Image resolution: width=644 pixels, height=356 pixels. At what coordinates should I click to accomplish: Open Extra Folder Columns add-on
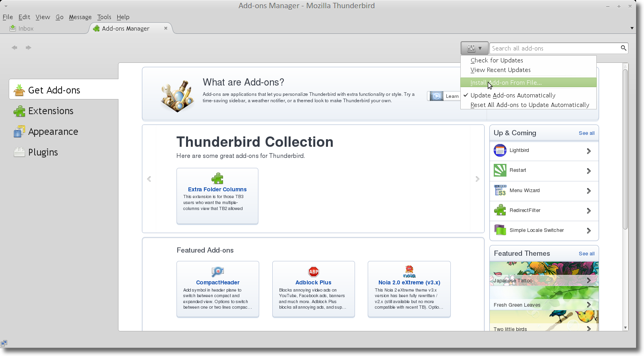[x=217, y=196]
